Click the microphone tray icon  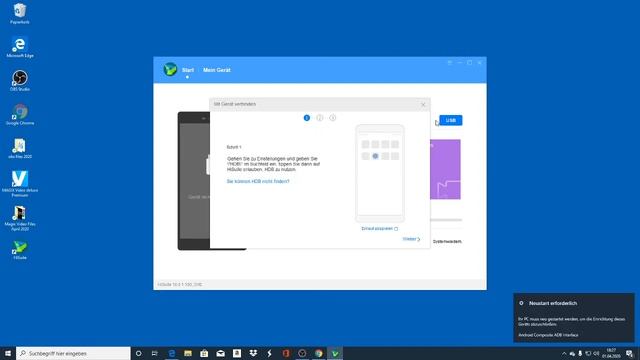pyautogui.click(x=580, y=353)
